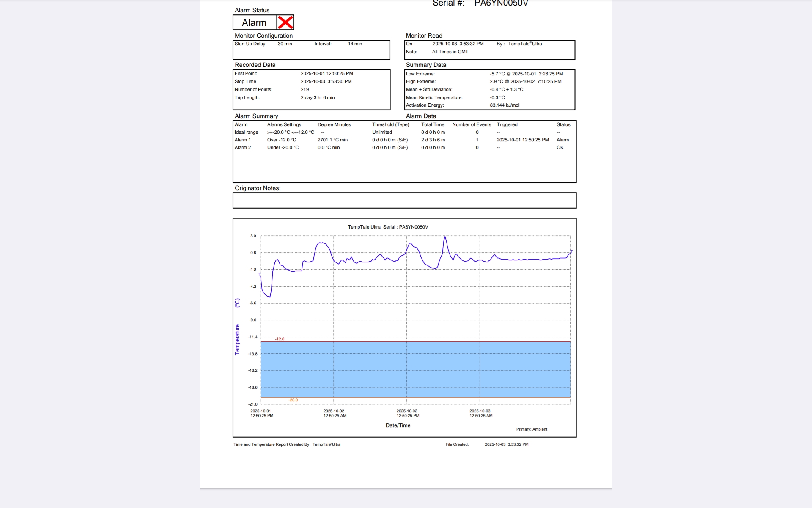Select the Alarm 2 row in Alarm Summary
The image size is (812, 508).
click(x=243, y=147)
